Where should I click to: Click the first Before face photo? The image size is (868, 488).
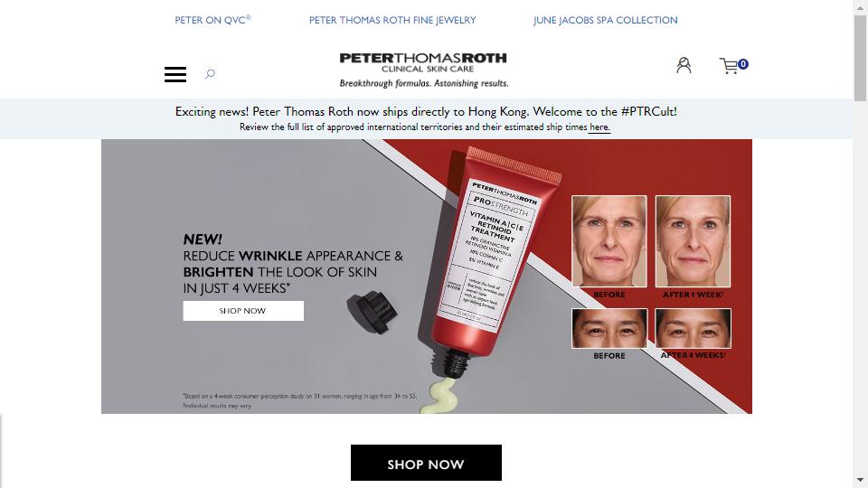click(x=609, y=241)
